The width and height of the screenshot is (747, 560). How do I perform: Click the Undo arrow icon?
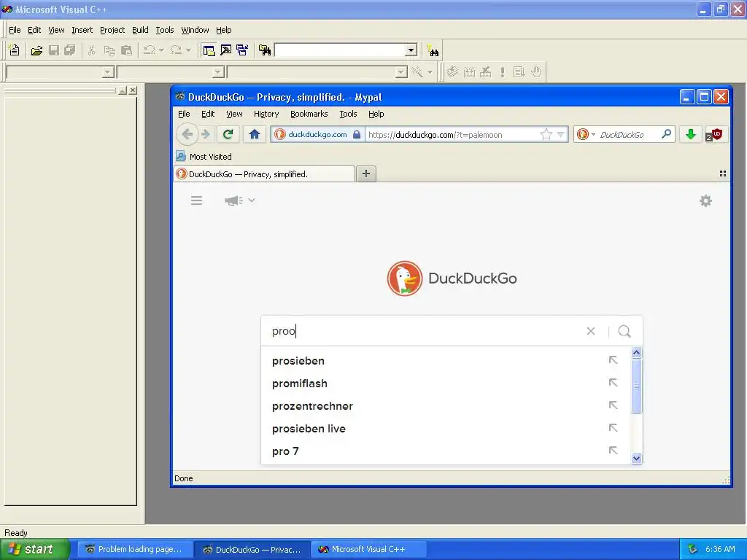149,50
